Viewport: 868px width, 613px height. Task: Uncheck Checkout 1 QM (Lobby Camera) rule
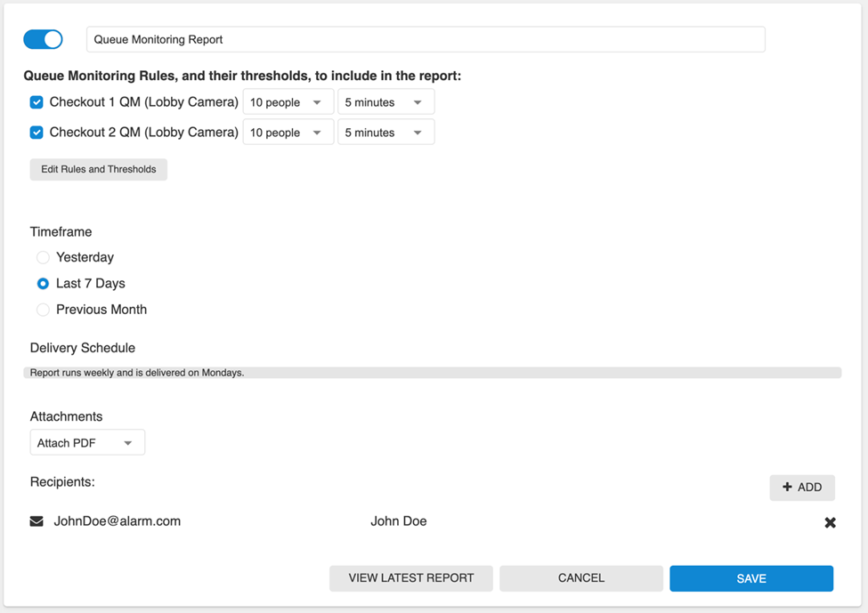[37, 102]
